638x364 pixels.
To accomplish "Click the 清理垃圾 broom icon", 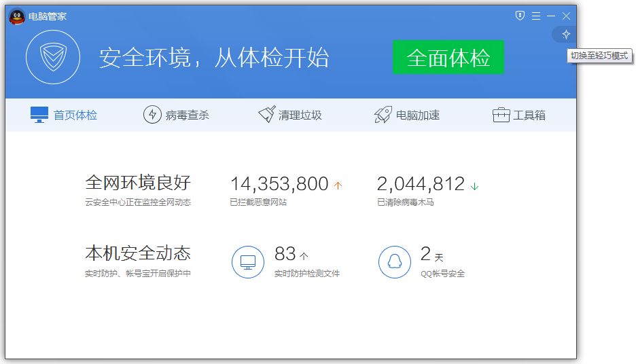I will tap(267, 115).
